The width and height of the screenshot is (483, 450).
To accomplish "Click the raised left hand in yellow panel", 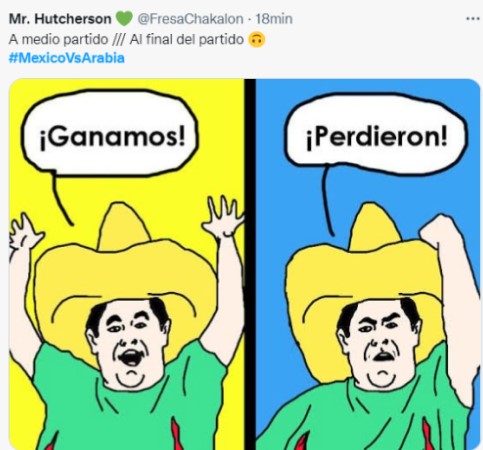I will click(x=24, y=232).
